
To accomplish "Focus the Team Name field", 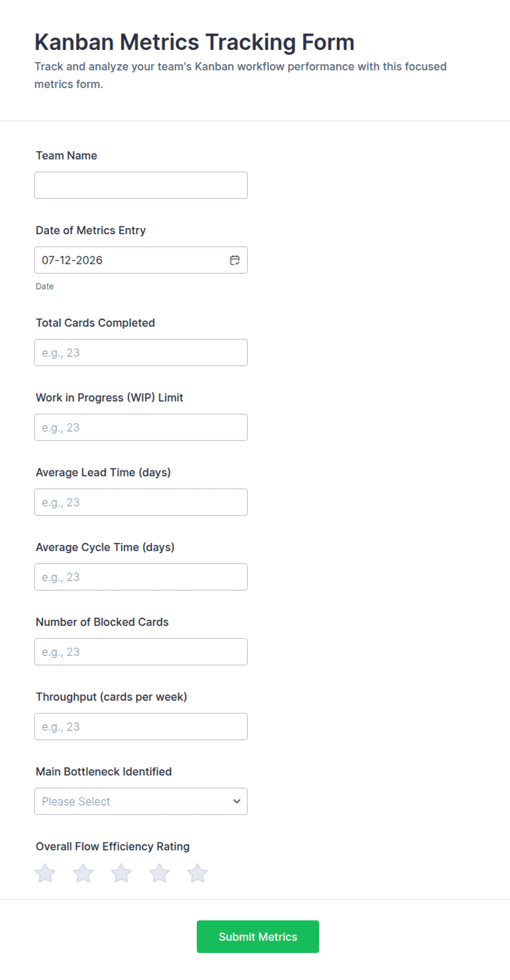I will [141, 185].
